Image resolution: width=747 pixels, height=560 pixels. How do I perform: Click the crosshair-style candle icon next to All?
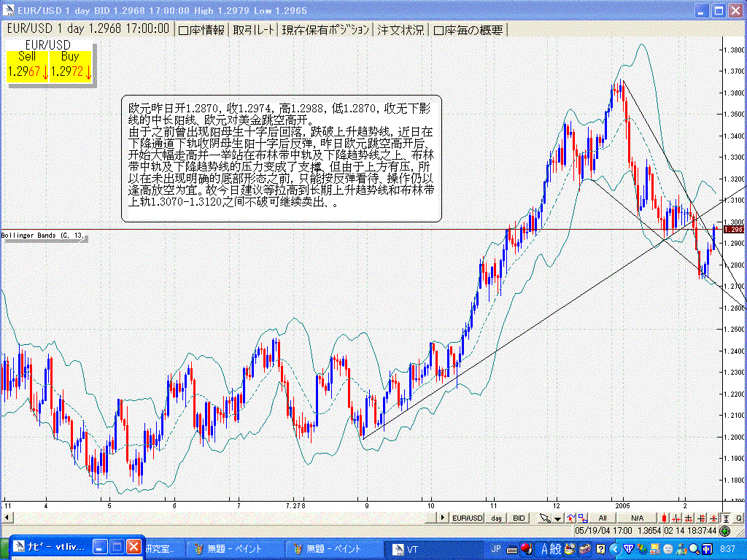[x=676, y=518]
